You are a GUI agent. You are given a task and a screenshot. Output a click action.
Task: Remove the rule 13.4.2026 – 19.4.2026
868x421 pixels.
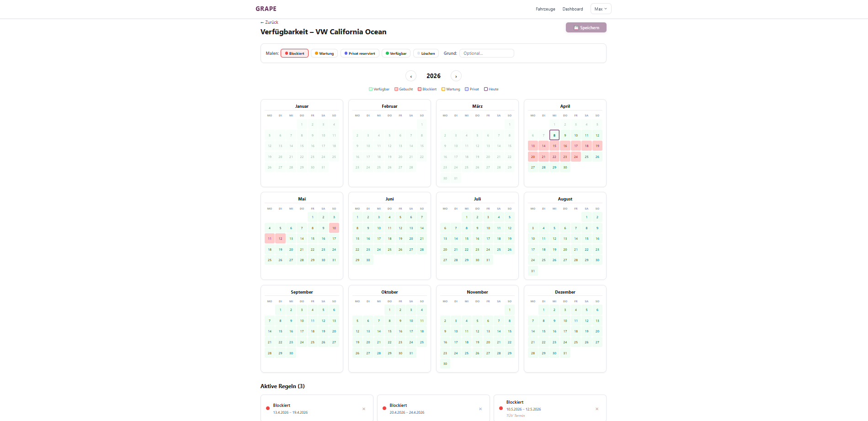point(364,409)
